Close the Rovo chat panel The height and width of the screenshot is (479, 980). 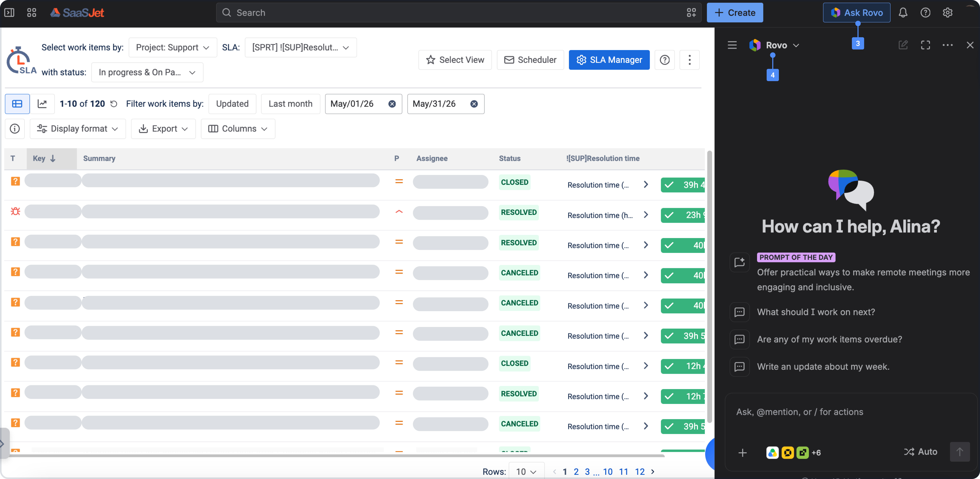(970, 45)
